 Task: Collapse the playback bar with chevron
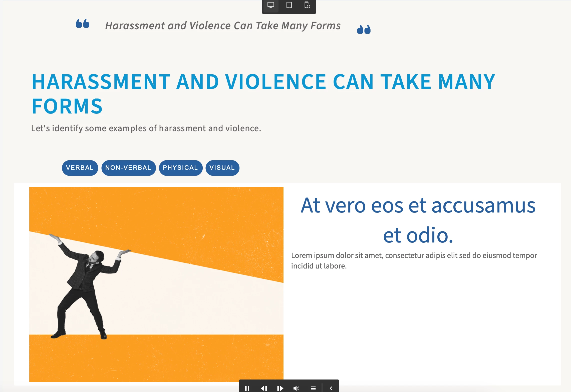tap(331, 388)
